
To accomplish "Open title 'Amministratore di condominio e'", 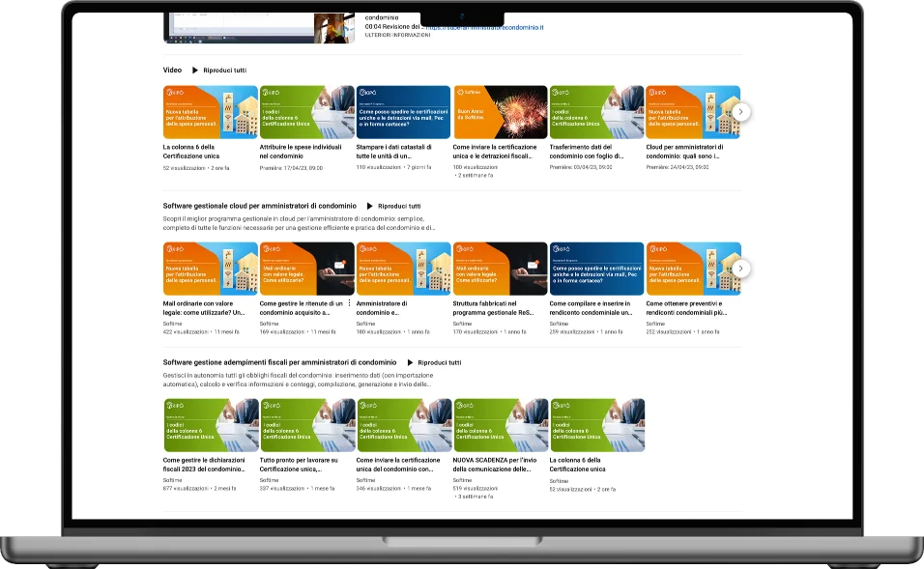I will pyautogui.click(x=381, y=308).
